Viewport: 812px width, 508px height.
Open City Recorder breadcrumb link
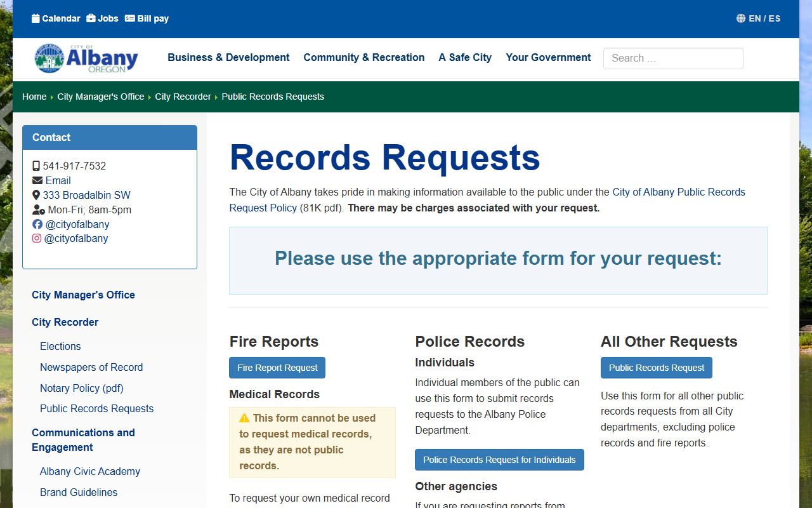tap(183, 97)
